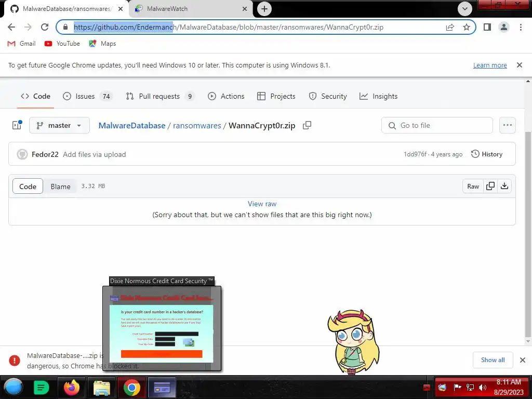Open File Explorer from the taskbar
The width and height of the screenshot is (532, 399).
click(x=101, y=388)
